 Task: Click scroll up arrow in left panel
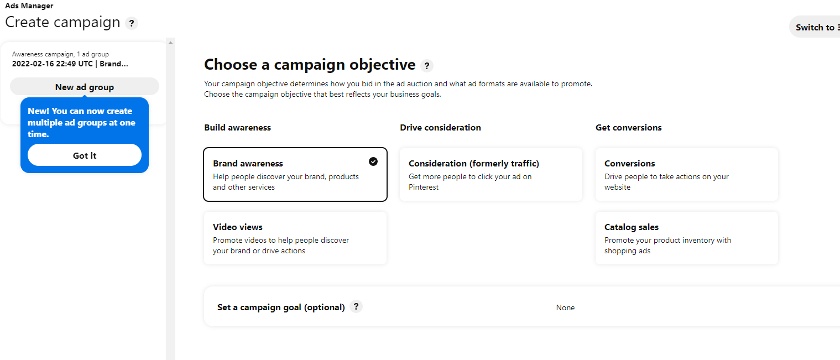click(x=170, y=42)
